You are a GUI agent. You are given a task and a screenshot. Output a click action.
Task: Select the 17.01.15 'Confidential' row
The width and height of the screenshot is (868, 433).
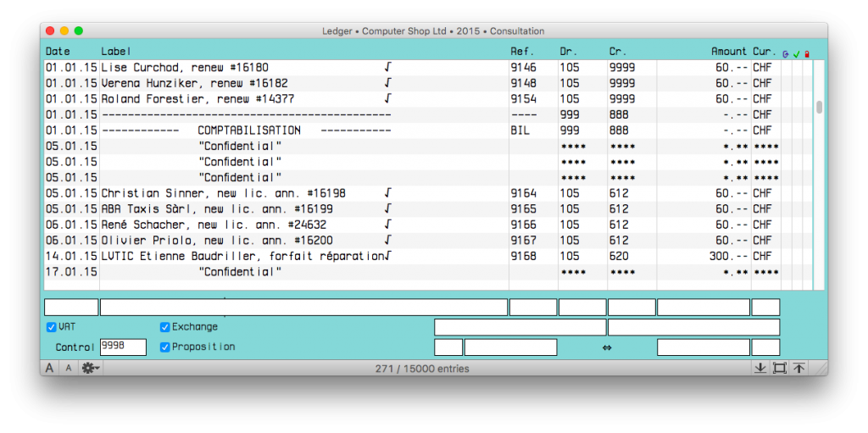428,272
